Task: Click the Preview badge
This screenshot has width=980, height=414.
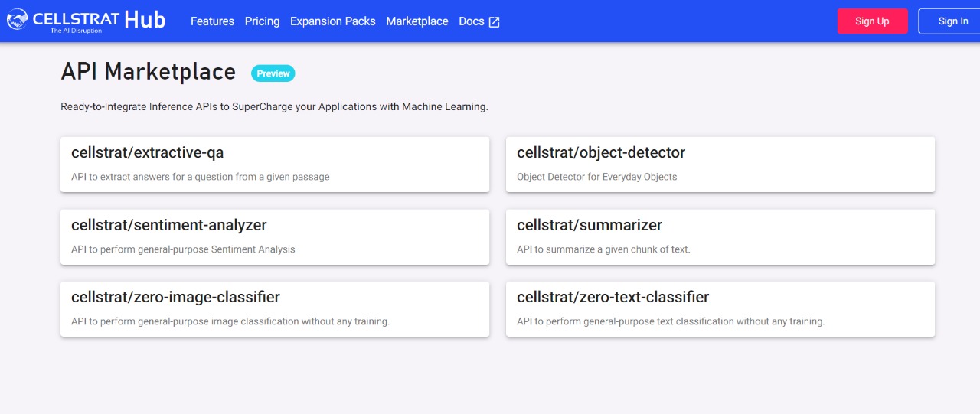Action: 273,73
